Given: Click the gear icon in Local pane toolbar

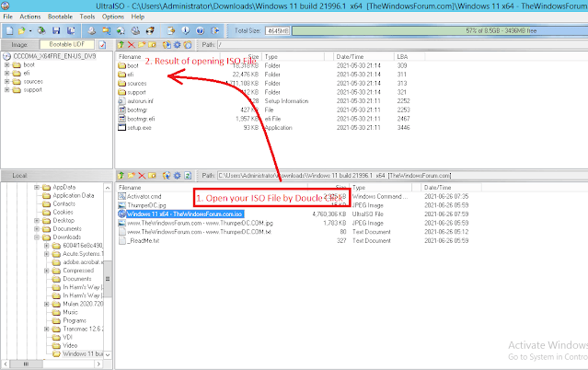Looking at the screenshot, I should coord(177,175).
